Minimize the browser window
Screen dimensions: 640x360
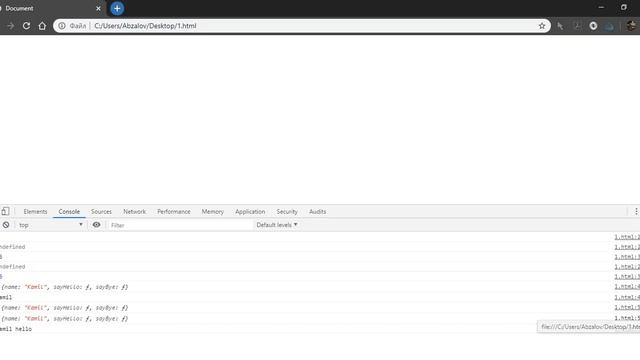[601, 7]
